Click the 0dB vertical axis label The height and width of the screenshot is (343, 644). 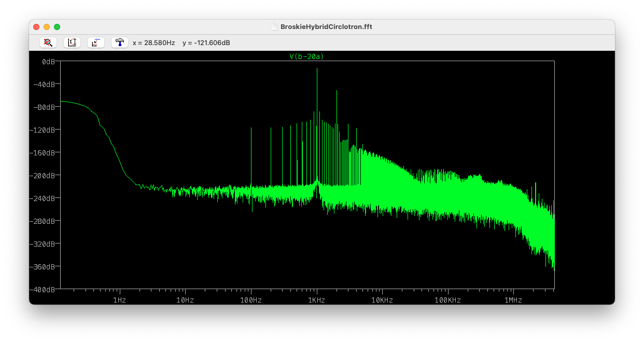point(48,61)
